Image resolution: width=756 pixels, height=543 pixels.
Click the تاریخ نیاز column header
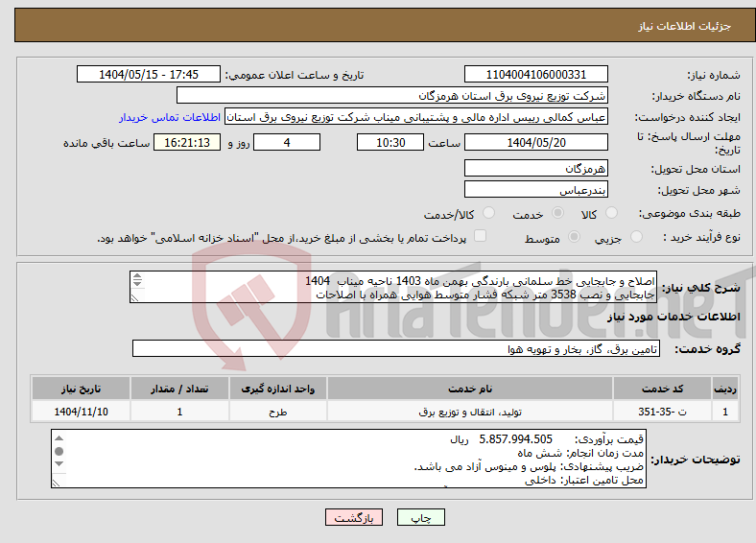81,389
